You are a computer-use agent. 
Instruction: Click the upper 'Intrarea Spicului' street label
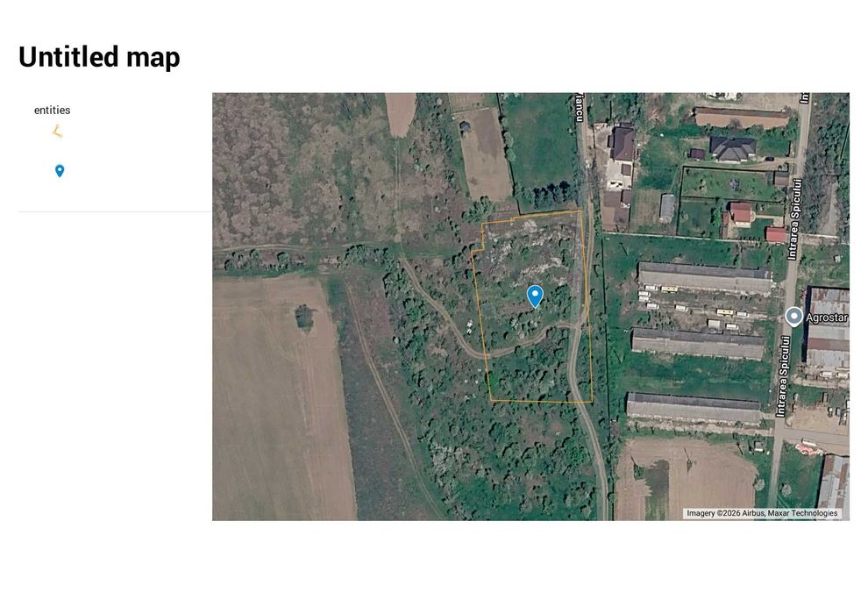(x=794, y=219)
